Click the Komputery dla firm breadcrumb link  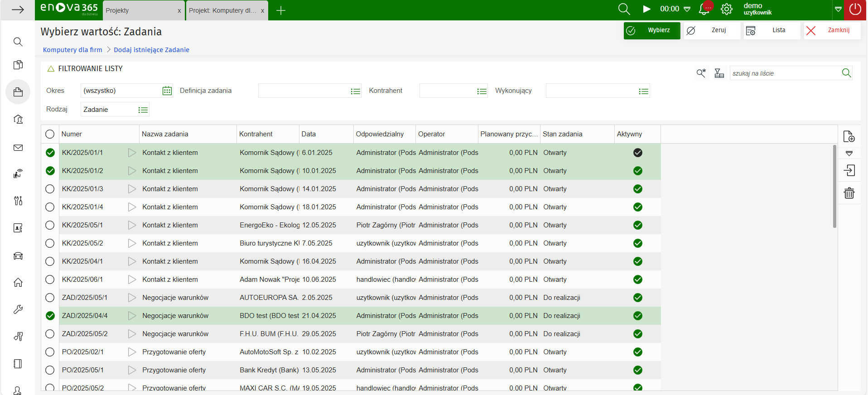(72, 50)
